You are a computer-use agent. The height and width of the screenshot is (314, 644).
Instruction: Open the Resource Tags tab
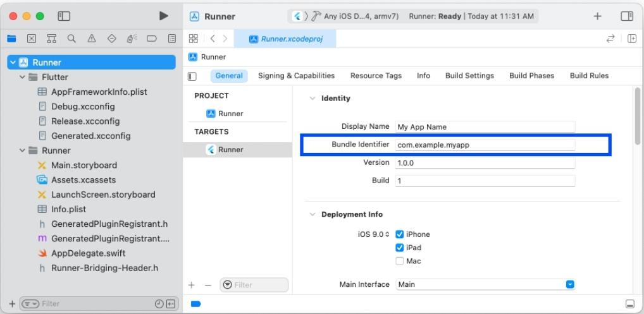point(376,76)
